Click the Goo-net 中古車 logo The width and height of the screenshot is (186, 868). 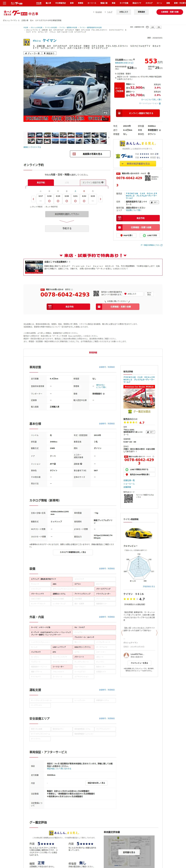pos(21,13)
